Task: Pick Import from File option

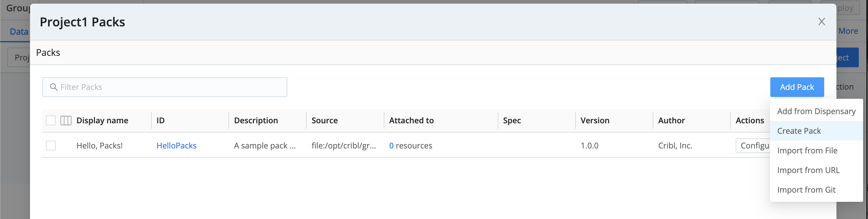Action: [807, 151]
